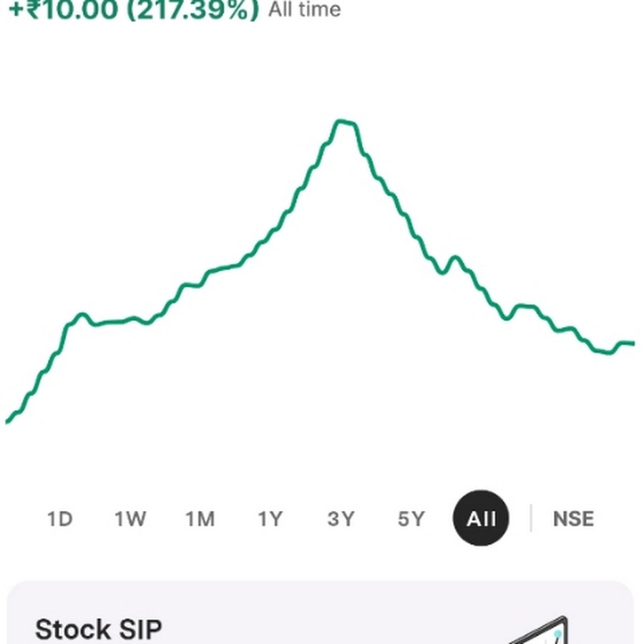Click the separator line before NSE
Screen dimensions: 644x644
click(x=531, y=518)
